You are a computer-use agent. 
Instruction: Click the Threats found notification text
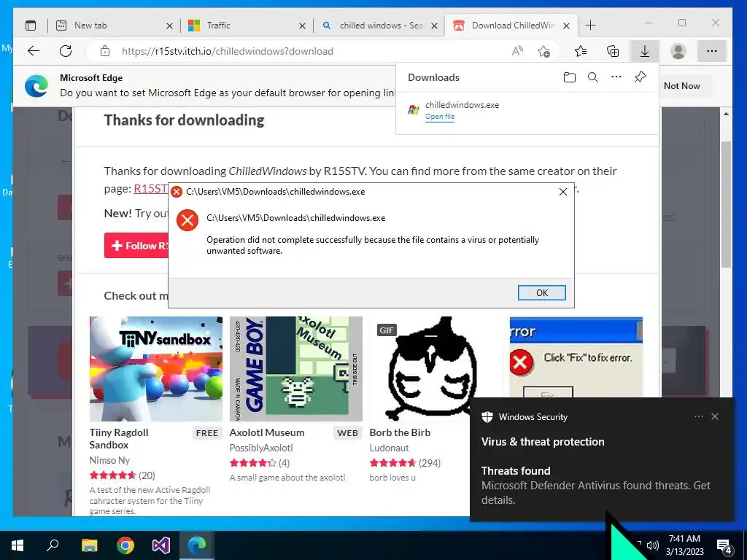tap(516, 470)
